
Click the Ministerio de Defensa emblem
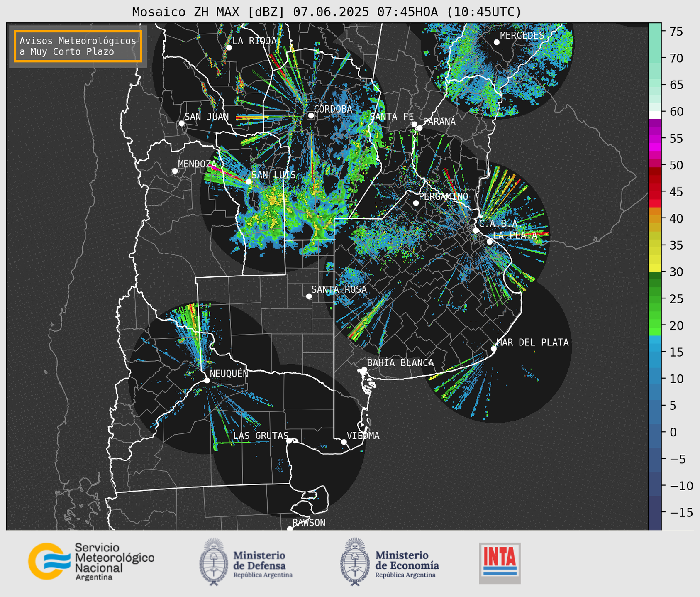click(214, 562)
